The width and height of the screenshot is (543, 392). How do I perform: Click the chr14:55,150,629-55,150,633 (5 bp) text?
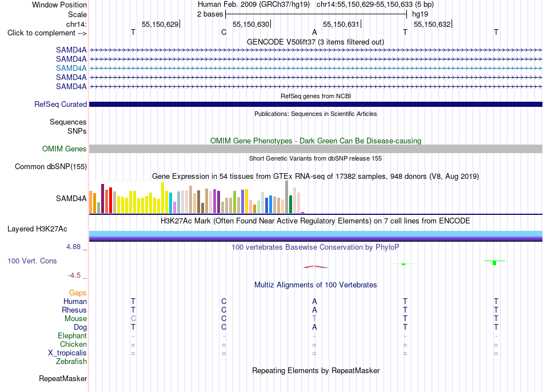375,5
